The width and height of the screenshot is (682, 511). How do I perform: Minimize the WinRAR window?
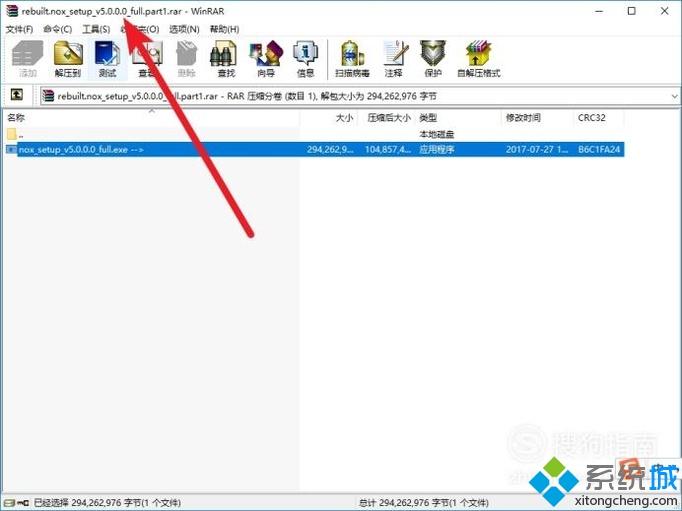(599, 11)
